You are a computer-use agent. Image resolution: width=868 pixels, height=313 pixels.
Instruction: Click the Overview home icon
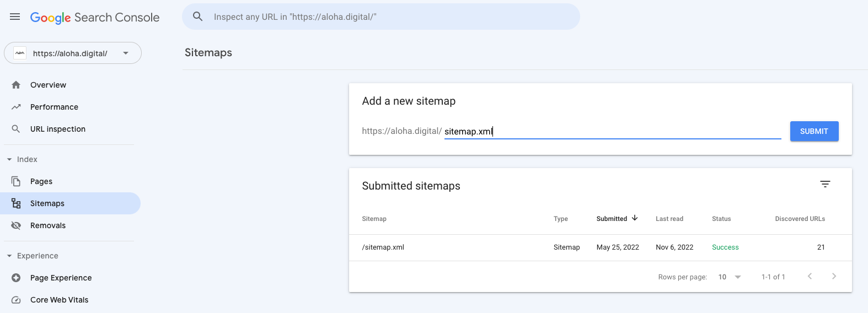(16, 85)
